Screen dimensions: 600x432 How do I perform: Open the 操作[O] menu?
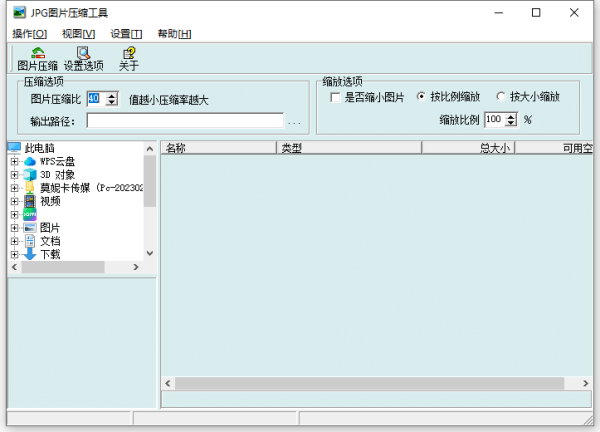pos(29,34)
